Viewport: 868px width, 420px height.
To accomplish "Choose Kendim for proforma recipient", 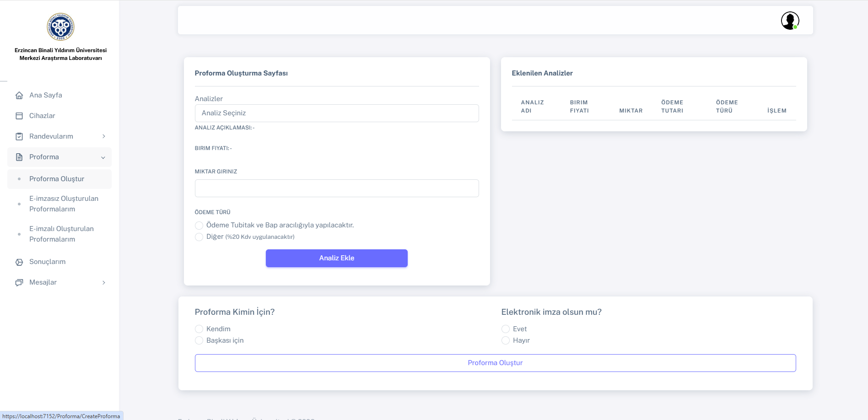I will 199,329.
